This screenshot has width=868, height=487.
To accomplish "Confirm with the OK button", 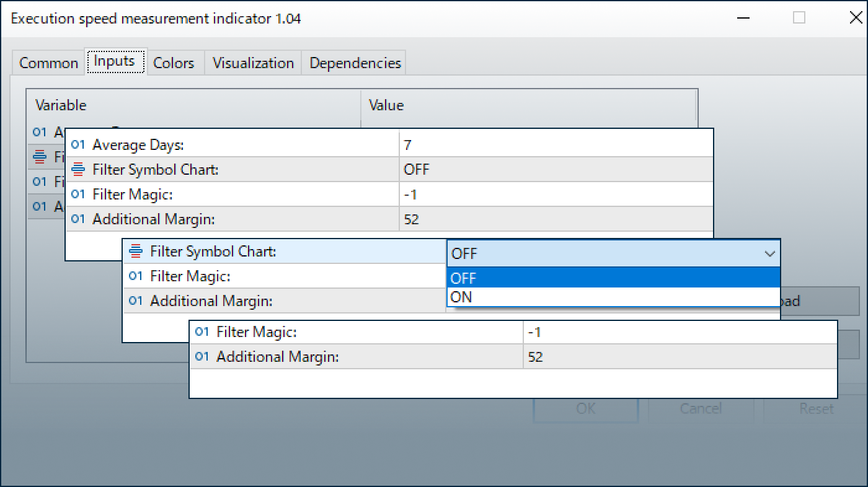I will pyautogui.click(x=586, y=408).
